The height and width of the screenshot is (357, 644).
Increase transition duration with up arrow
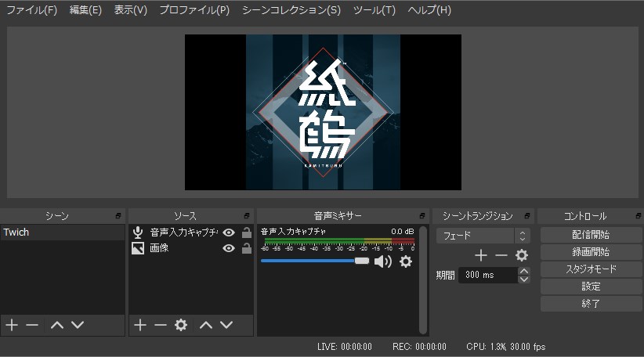tap(523, 271)
